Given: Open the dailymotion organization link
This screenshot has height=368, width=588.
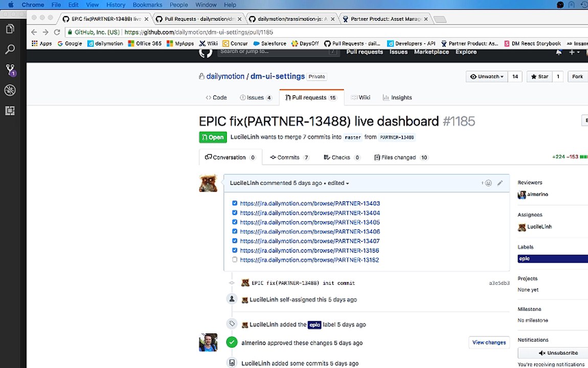Looking at the screenshot, I should click(225, 77).
